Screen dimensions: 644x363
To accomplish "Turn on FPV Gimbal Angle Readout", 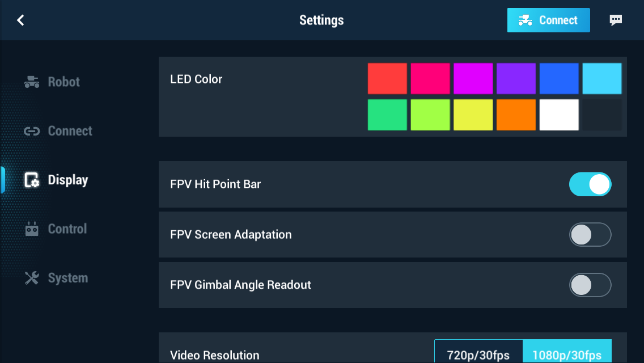I will coord(590,285).
